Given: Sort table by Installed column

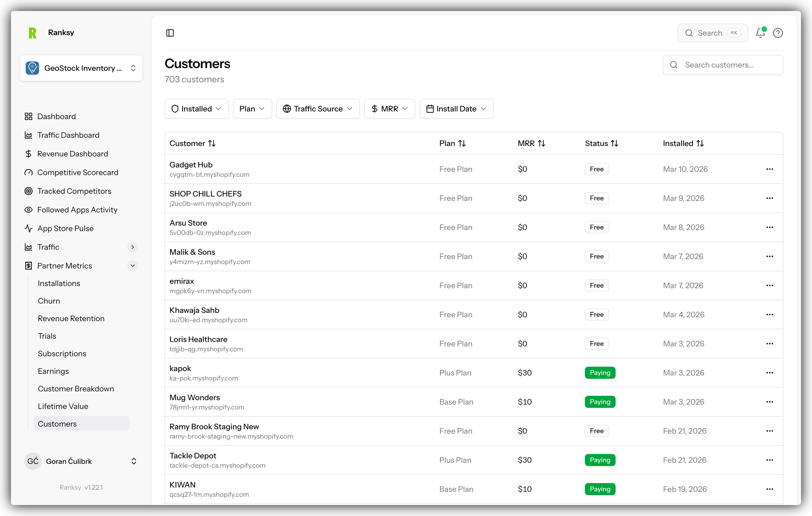Looking at the screenshot, I should (x=683, y=144).
